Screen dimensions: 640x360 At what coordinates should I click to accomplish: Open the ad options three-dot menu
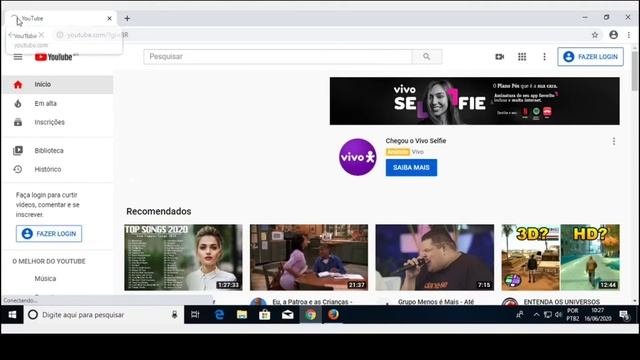click(x=613, y=141)
